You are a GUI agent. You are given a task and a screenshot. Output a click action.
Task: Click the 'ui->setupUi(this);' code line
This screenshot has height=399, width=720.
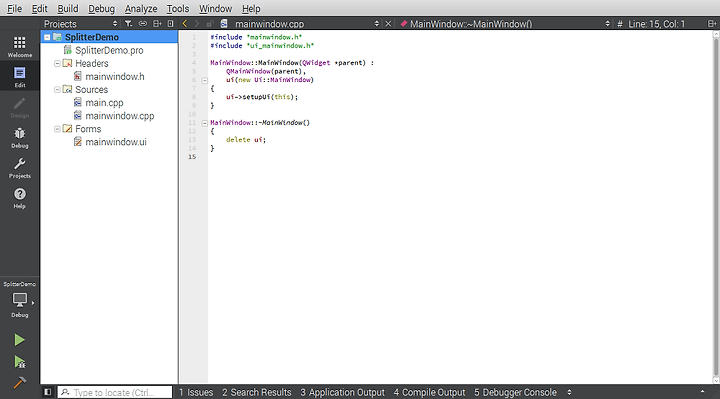[x=262, y=97]
